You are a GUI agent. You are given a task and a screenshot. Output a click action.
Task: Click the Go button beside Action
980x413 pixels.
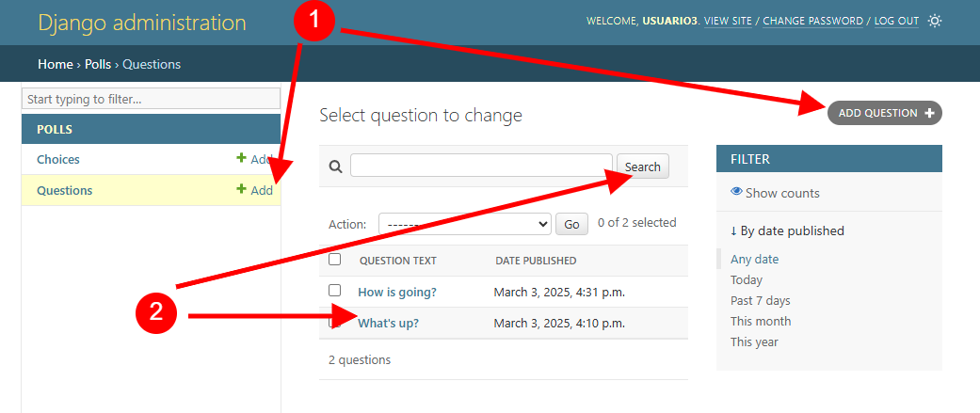coord(571,224)
